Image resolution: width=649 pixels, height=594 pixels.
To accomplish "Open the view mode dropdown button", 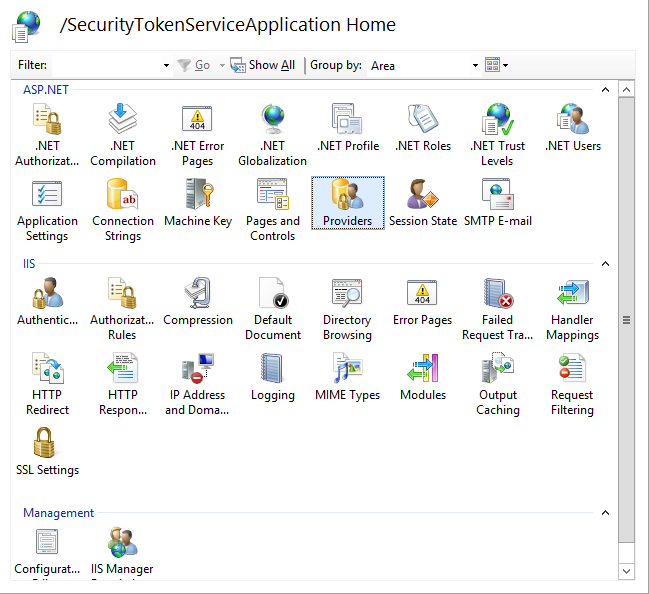I will pos(496,65).
